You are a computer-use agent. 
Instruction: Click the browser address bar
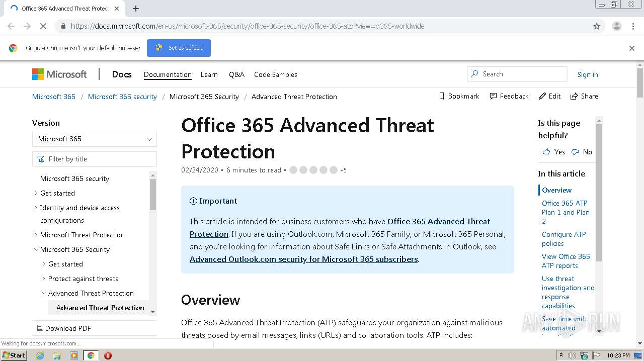(x=322, y=26)
